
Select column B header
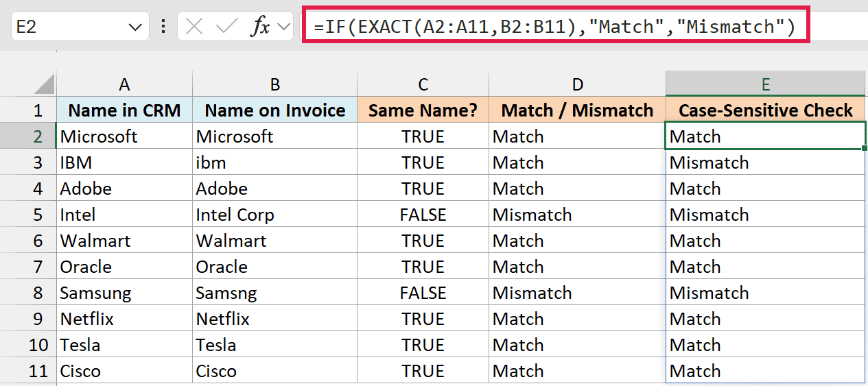coord(275,84)
